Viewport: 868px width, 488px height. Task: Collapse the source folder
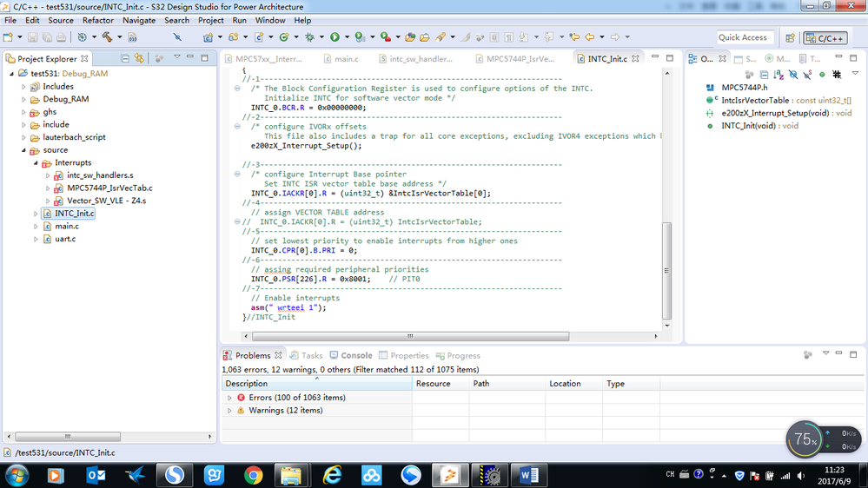click(x=23, y=150)
